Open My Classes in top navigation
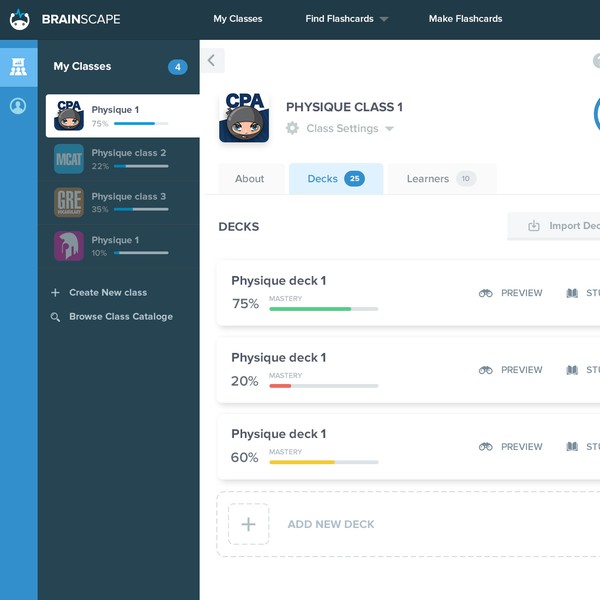The height and width of the screenshot is (600, 600). pos(238,19)
